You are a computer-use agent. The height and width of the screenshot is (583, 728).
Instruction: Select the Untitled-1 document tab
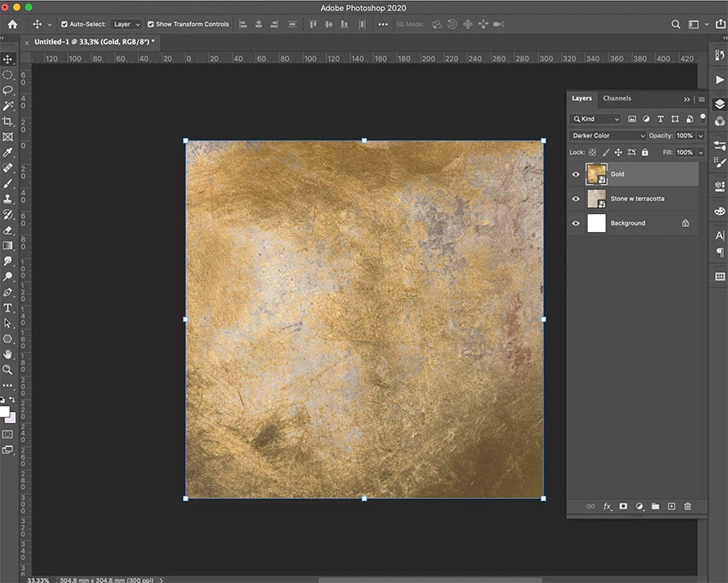coord(94,42)
